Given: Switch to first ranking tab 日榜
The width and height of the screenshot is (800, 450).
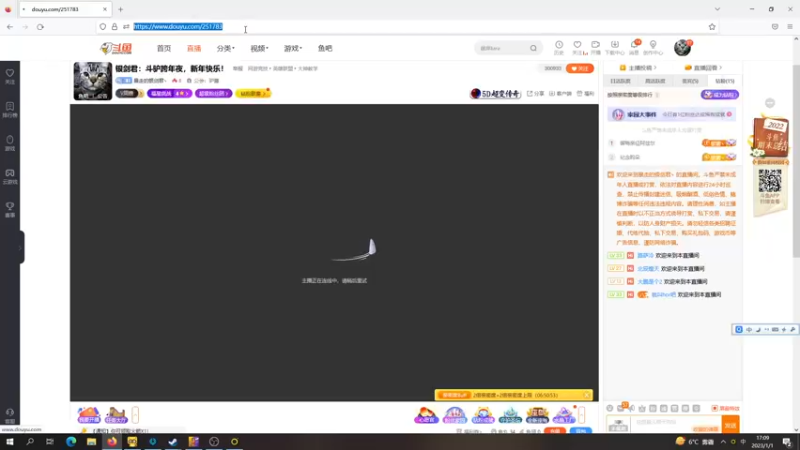Looking at the screenshot, I should [x=620, y=81].
